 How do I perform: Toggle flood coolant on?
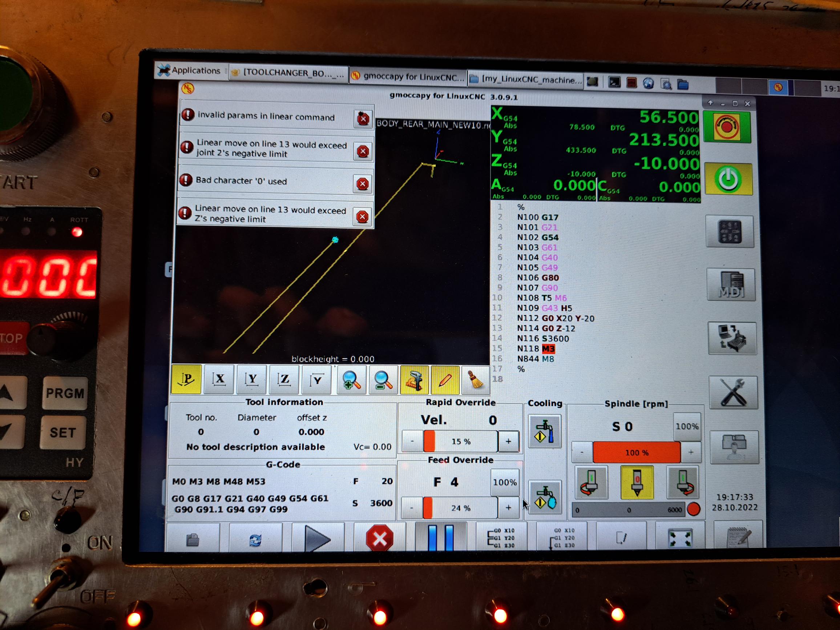[x=544, y=432]
